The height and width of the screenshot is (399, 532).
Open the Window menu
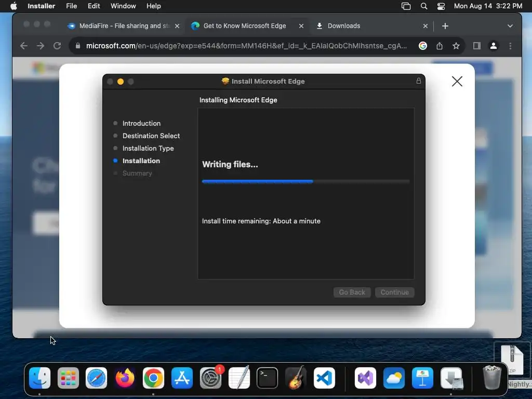click(123, 6)
